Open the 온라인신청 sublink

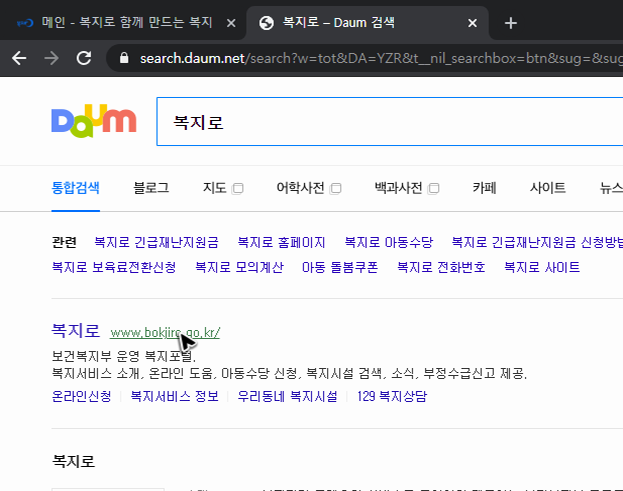[81, 396]
